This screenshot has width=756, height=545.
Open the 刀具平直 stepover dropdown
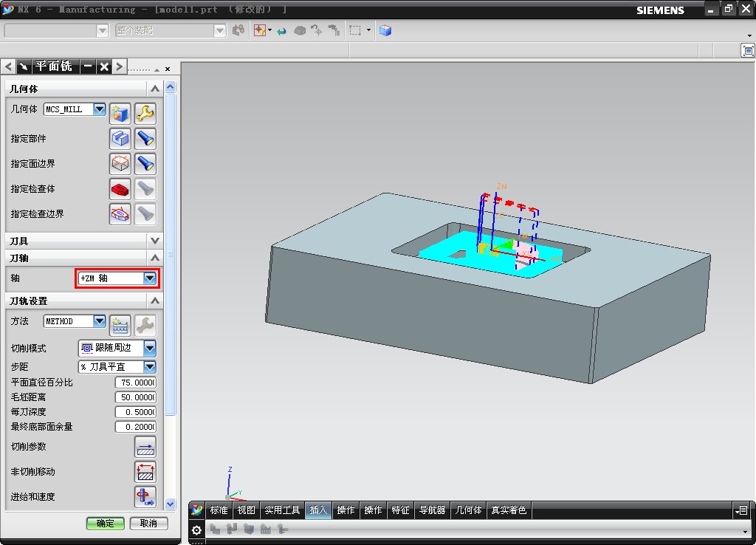pyautogui.click(x=149, y=366)
